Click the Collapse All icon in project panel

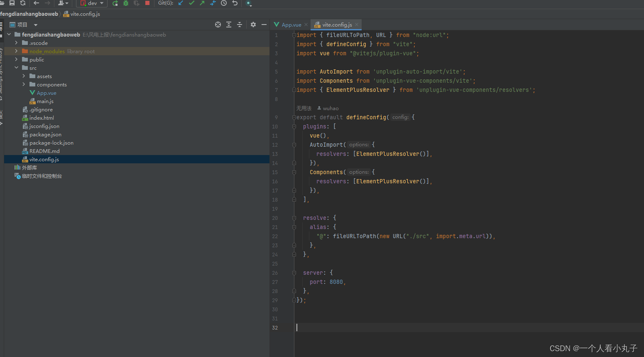tap(240, 25)
